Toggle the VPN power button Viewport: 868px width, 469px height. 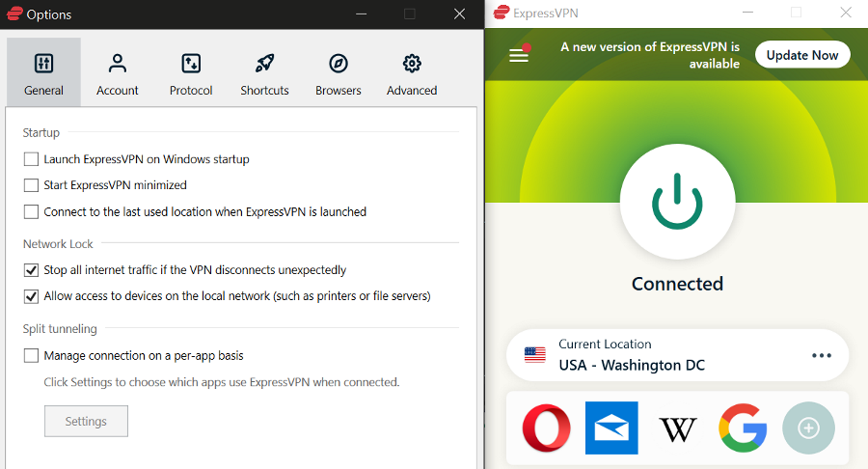678,202
